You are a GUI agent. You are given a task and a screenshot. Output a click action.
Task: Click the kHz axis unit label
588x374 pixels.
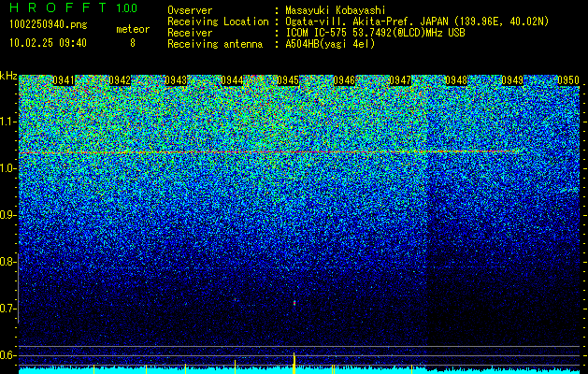point(8,76)
